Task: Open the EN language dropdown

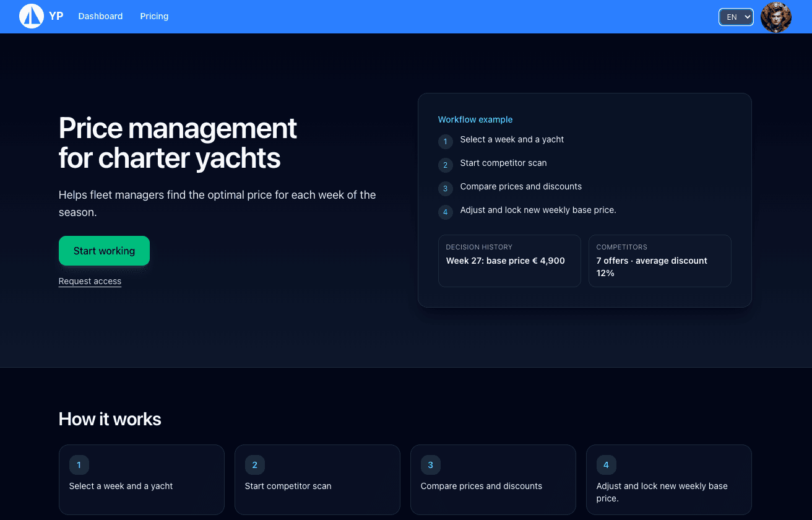Action: pyautogui.click(x=736, y=17)
